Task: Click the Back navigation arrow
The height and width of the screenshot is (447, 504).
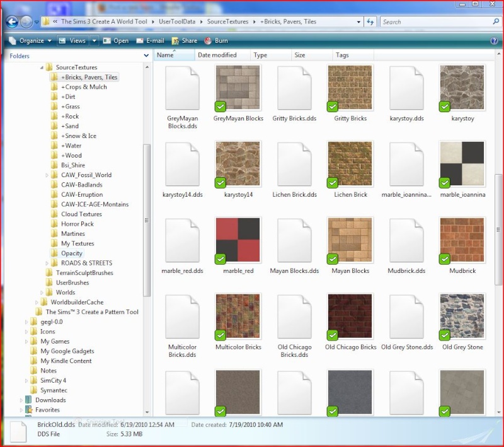Action: pos(12,22)
